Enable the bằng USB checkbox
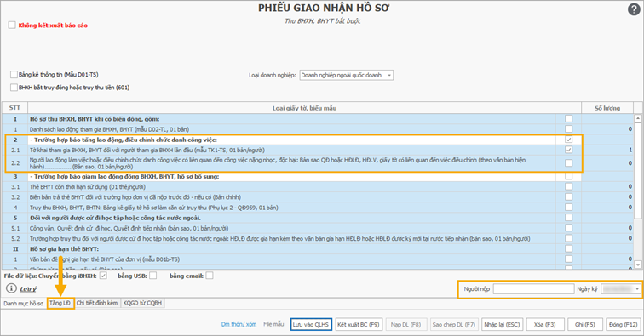644x336 pixels. point(152,276)
